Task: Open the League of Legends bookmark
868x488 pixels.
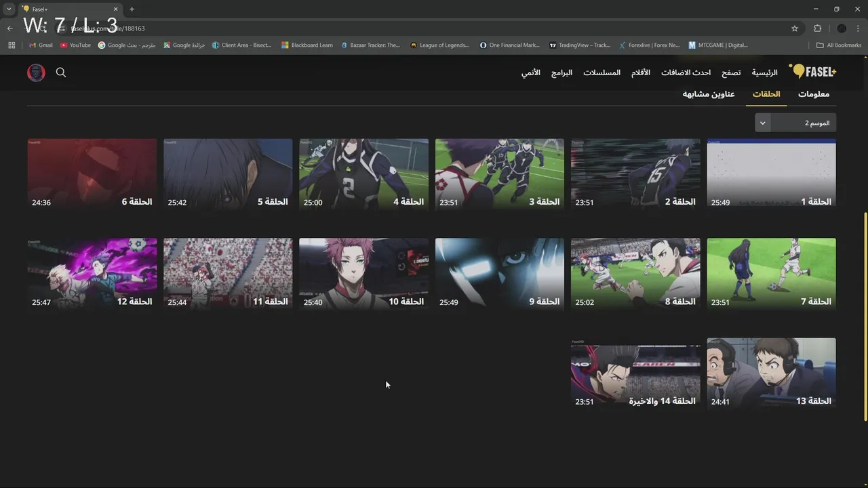Action: click(439, 45)
